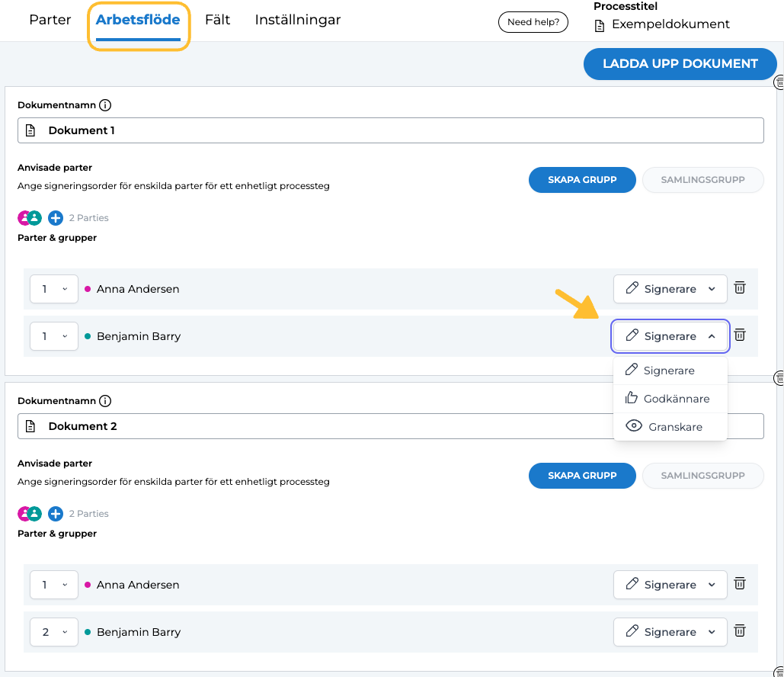Viewport: 784px width, 677px height.
Task: Click info icon beside first Dokumentnamn label
Action: (105, 105)
